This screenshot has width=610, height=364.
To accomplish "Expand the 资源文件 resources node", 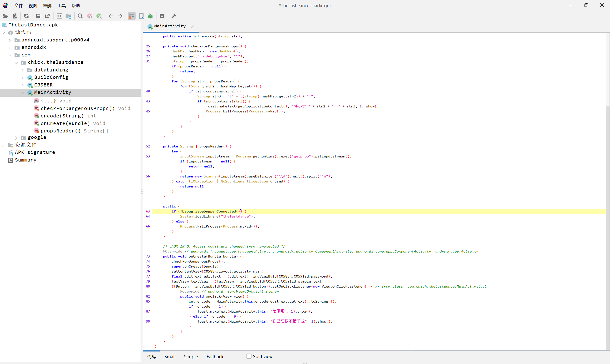I will tap(3, 145).
